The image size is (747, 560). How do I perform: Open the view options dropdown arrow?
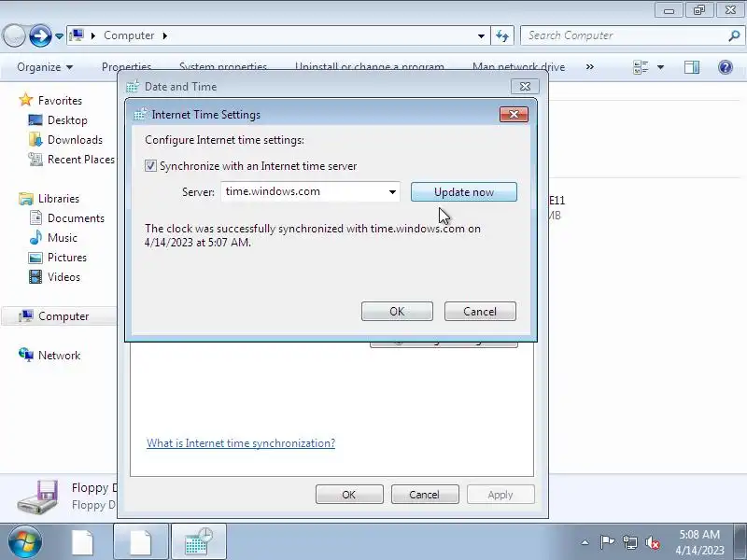coord(661,67)
